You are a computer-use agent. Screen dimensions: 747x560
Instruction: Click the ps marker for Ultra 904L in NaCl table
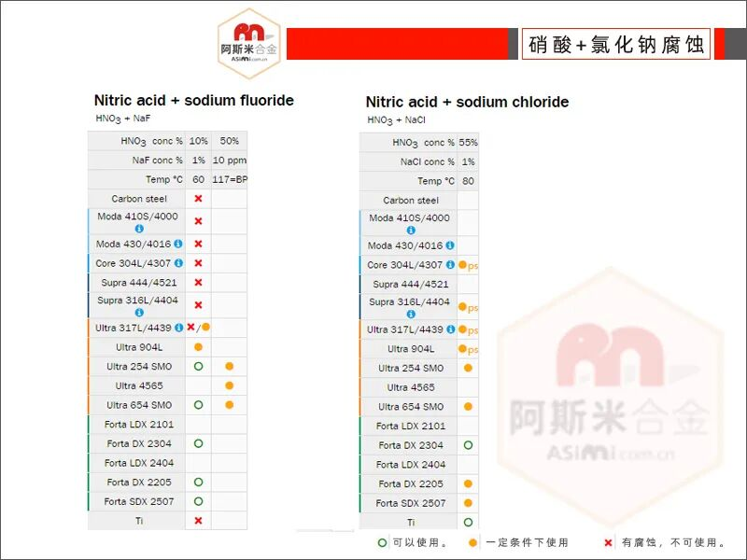(x=472, y=350)
